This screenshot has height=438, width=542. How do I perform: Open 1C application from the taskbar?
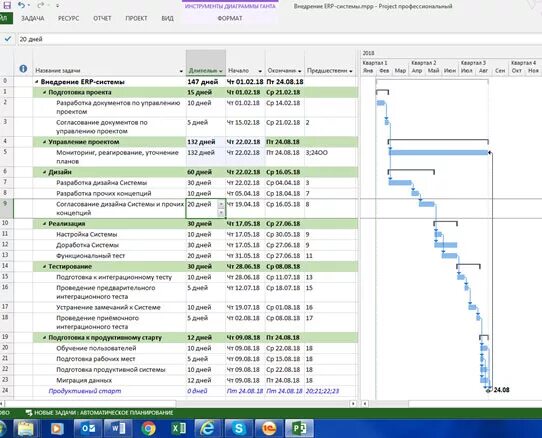coord(269,429)
